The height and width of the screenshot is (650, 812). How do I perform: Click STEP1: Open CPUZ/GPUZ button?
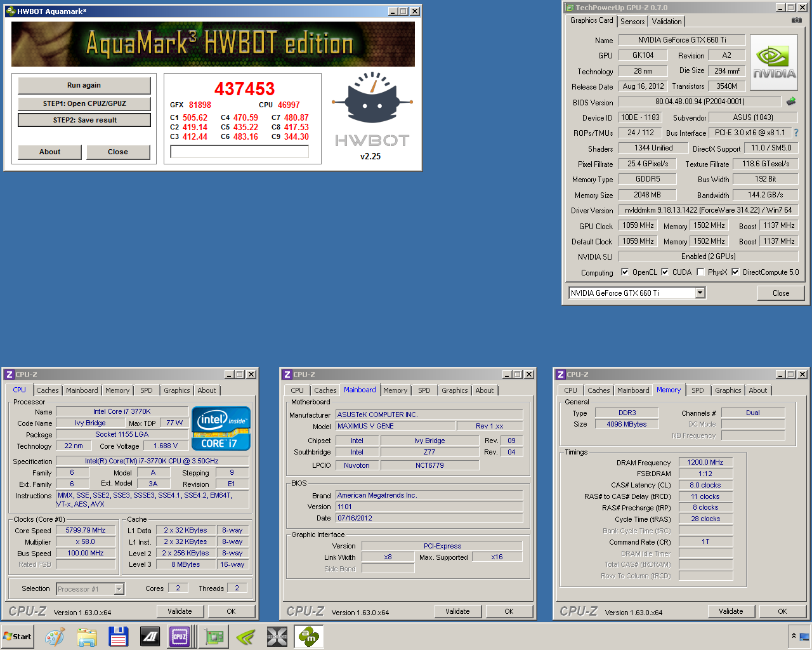coord(84,103)
